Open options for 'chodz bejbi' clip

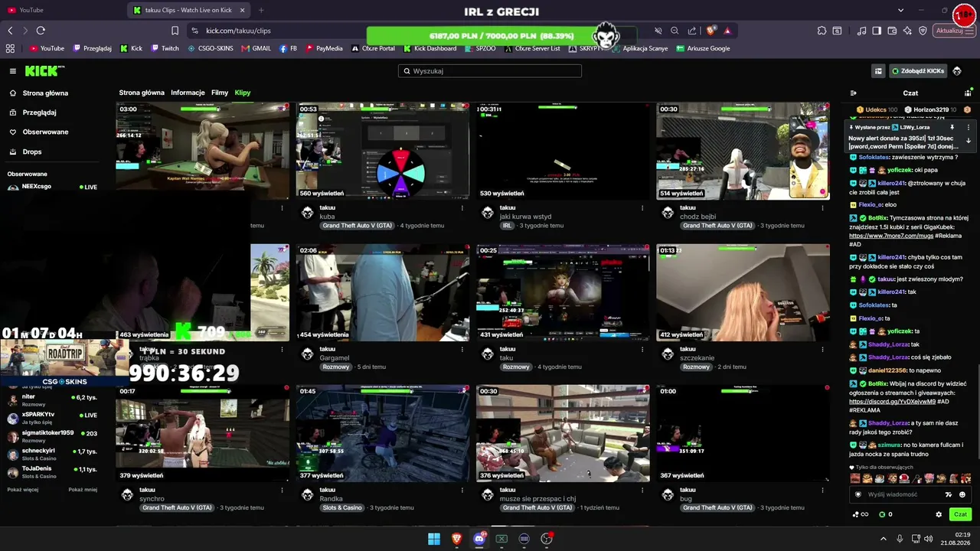point(823,208)
